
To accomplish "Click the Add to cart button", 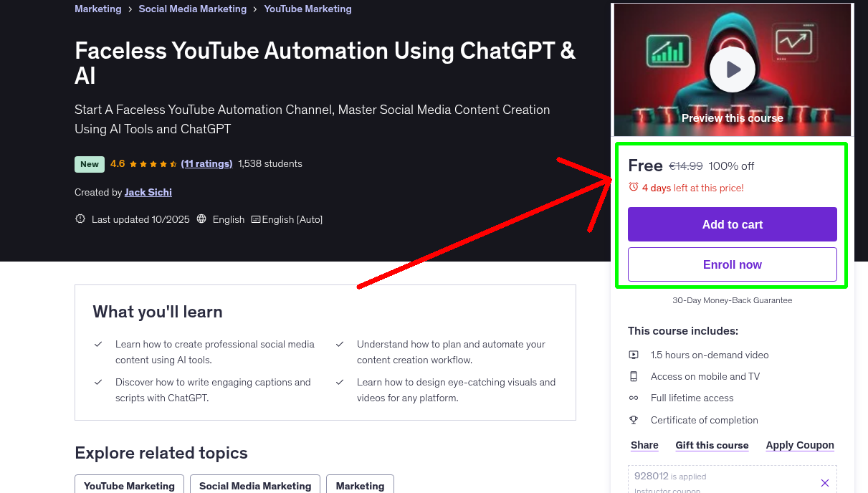I will 732,224.
